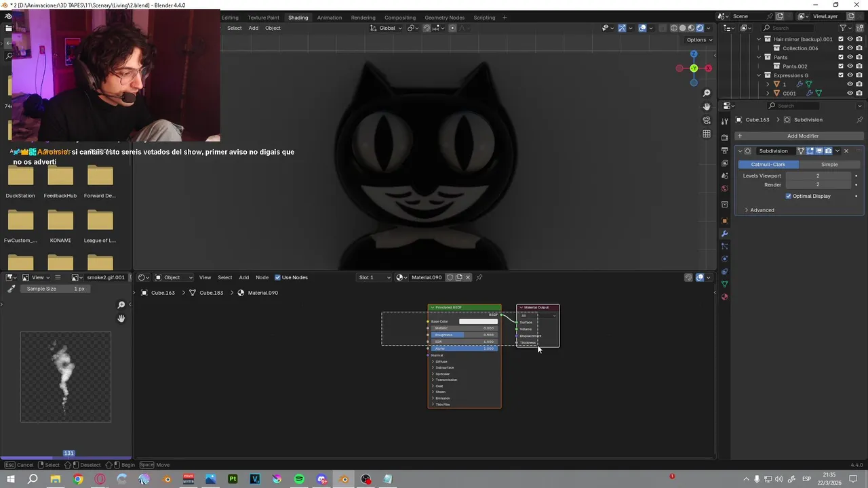Open the Object shader type dropdown

click(174, 277)
